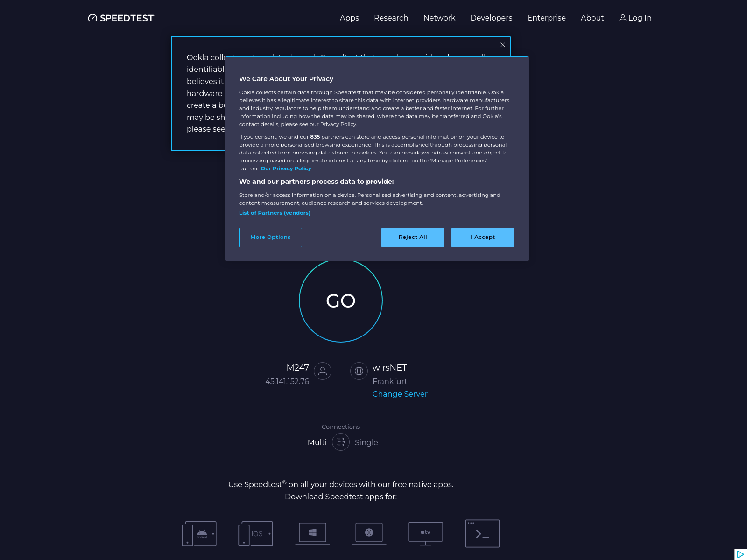This screenshot has height=560, width=747.
Task: Click the Change Server link
Action: (400, 394)
